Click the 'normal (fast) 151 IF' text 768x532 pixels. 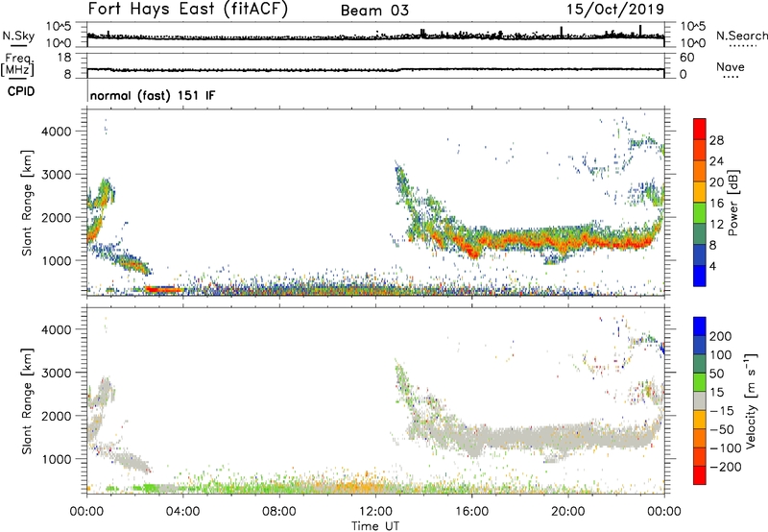(x=153, y=95)
